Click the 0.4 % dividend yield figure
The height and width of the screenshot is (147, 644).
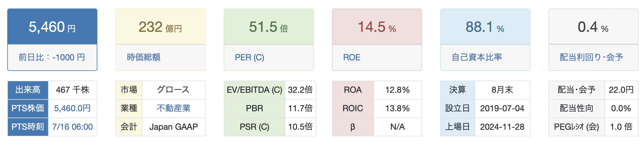point(593,27)
